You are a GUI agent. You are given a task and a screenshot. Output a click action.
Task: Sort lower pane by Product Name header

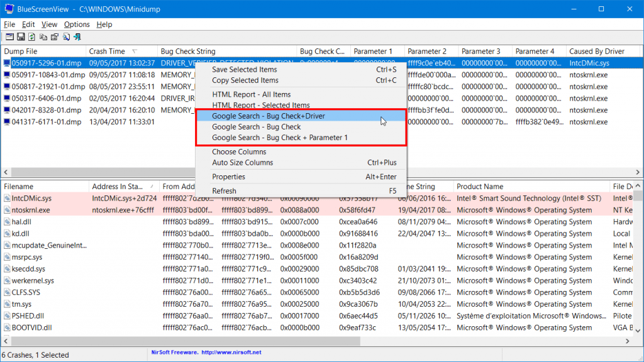[x=531, y=186]
